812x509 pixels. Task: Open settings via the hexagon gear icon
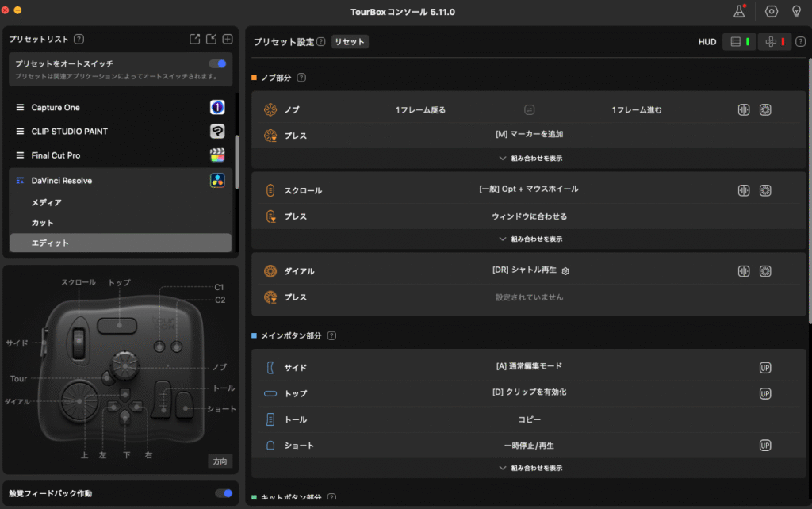coord(771,11)
